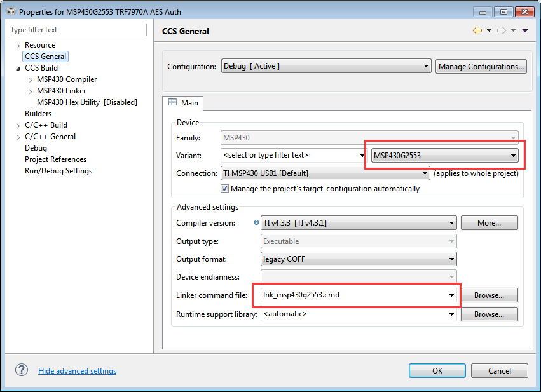Toggle manage target-configuration automatically checkbox
Screen dimensions: 541x392
pyautogui.click(x=225, y=189)
